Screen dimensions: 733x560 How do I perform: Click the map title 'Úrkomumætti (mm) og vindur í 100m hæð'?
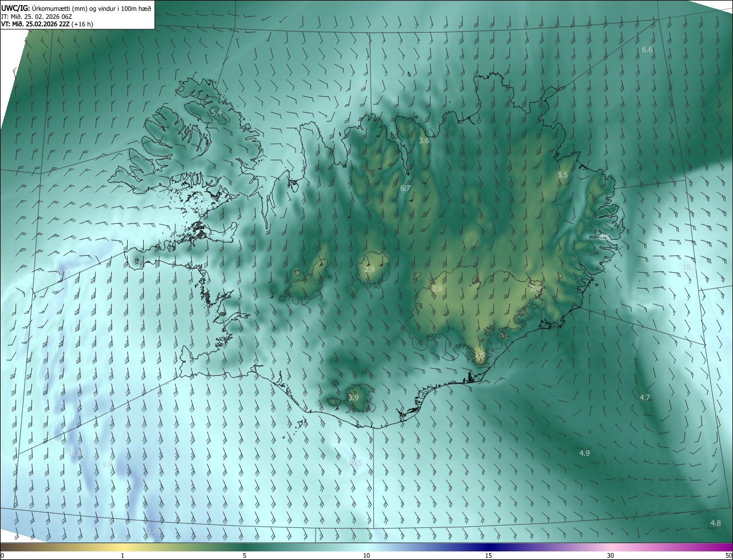coord(91,8)
